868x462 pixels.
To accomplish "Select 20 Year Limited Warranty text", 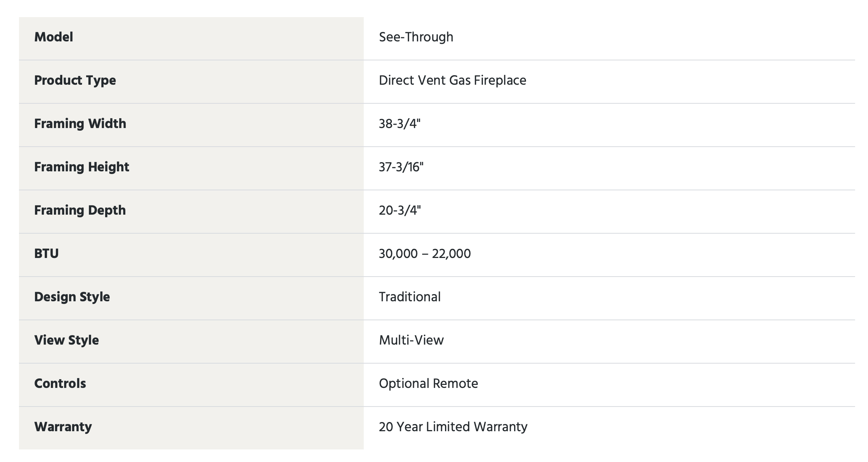I will click(453, 427).
